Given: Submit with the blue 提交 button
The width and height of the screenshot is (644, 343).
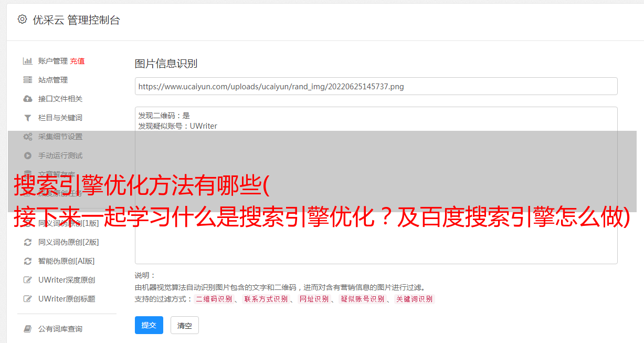Looking at the screenshot, I should (149, 325).
